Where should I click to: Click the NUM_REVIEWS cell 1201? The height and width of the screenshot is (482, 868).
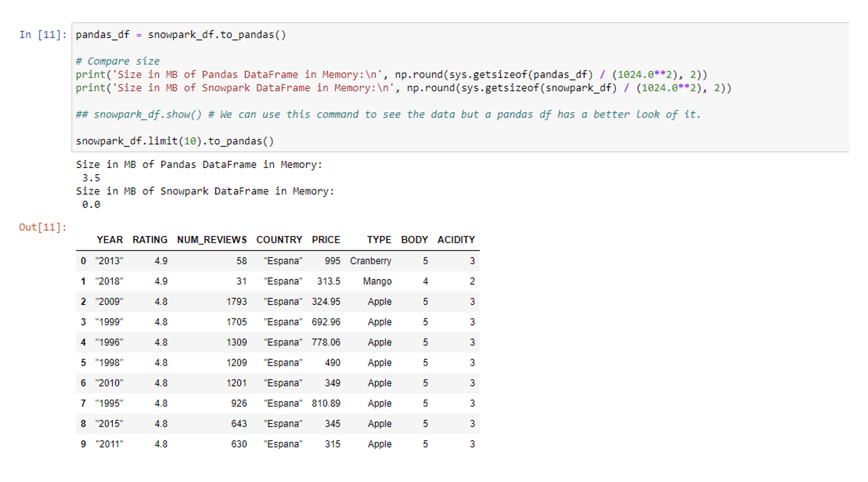pyautogui.click(x=237, y=383)
